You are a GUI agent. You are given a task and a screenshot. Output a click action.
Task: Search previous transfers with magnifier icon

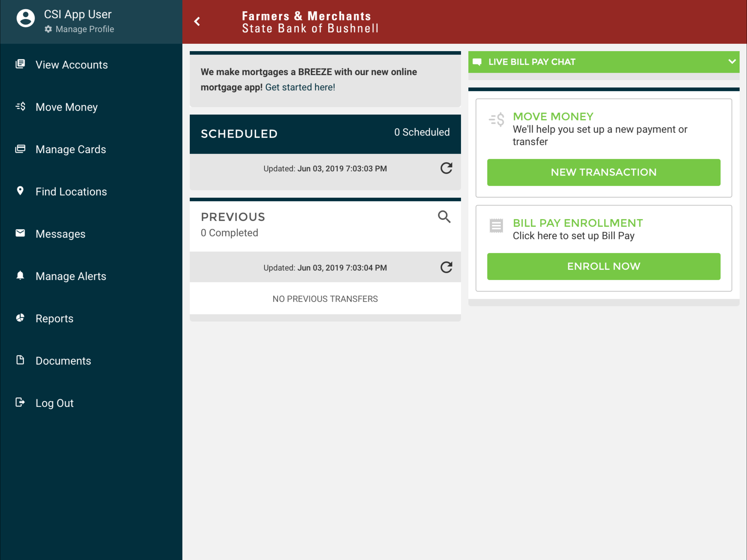[x=444, y=217]
